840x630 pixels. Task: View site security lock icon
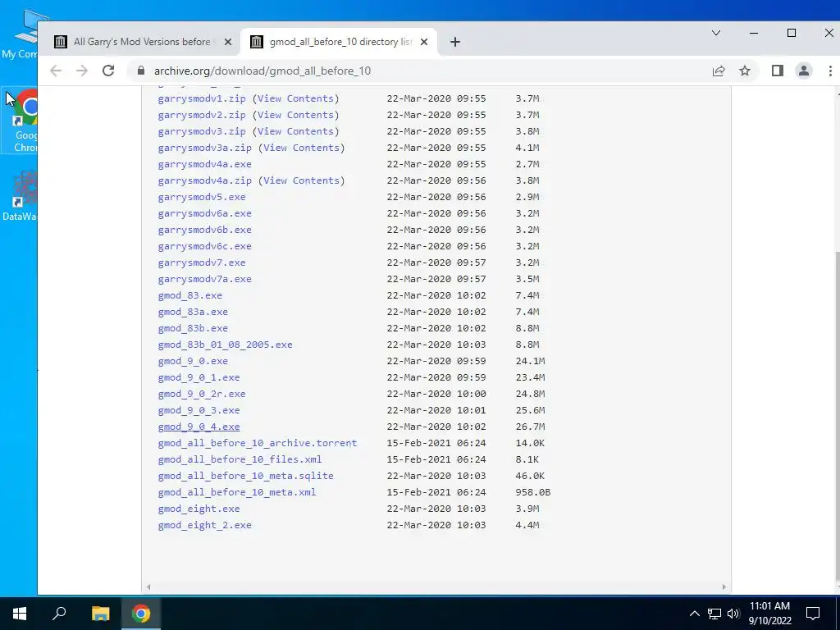pyautogui.click(x=141, y=71)
